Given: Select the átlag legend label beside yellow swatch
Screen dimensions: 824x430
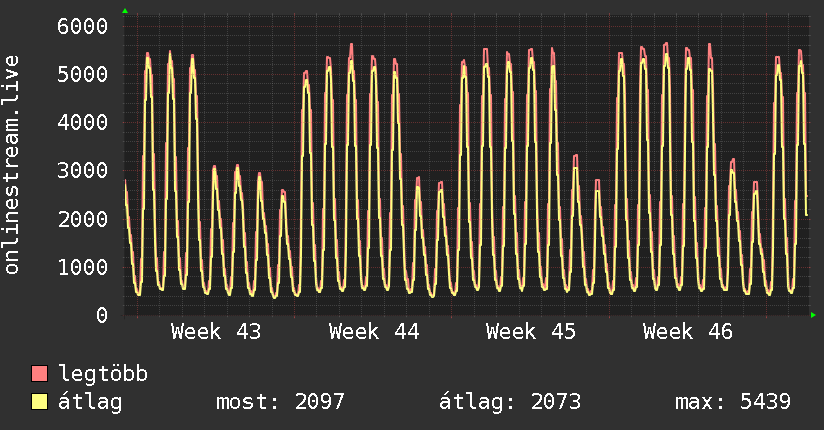Looking at the screenshot, I should (x=90, y=403).
